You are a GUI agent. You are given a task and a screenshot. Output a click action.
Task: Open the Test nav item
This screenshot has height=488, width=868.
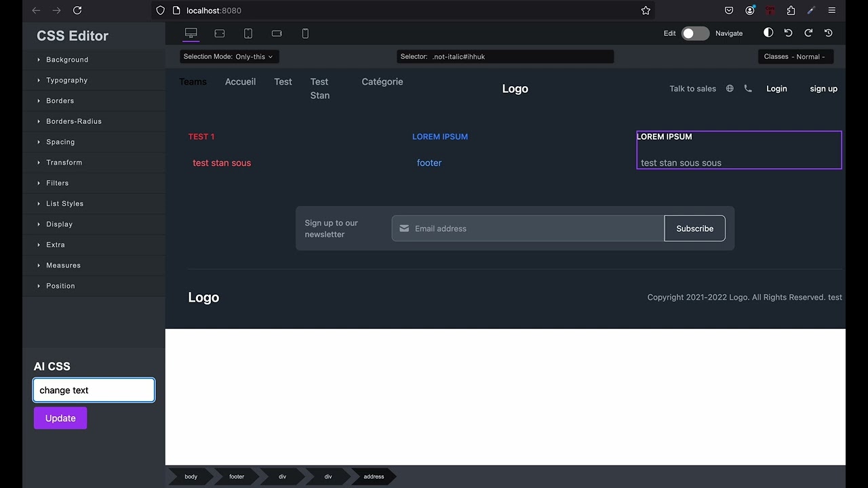tap(283, 81)
